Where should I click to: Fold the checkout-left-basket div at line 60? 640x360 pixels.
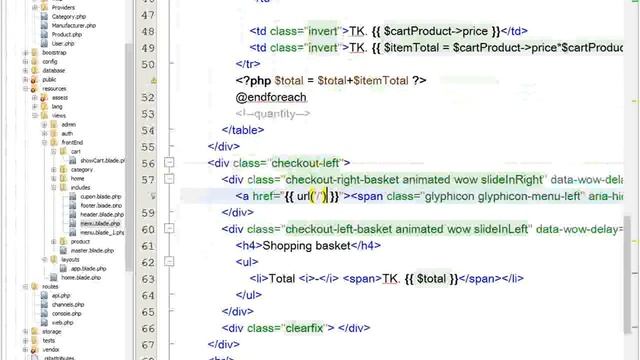pos(169,229)
